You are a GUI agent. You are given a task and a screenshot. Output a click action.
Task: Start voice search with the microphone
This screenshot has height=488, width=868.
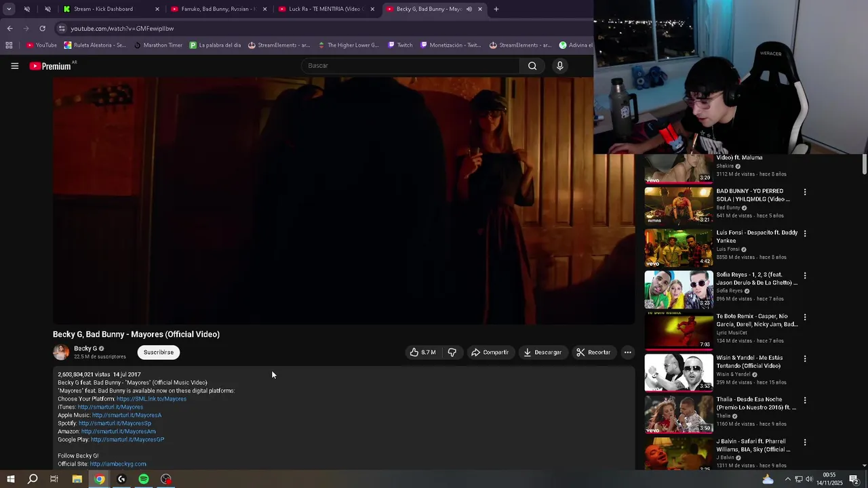coord(559,66)
